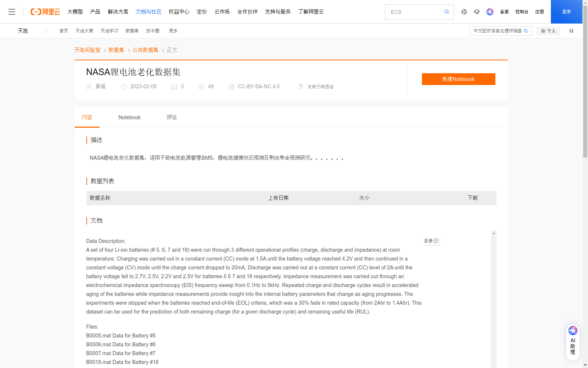Click the 大小 column header

click(x=364, y=198)
